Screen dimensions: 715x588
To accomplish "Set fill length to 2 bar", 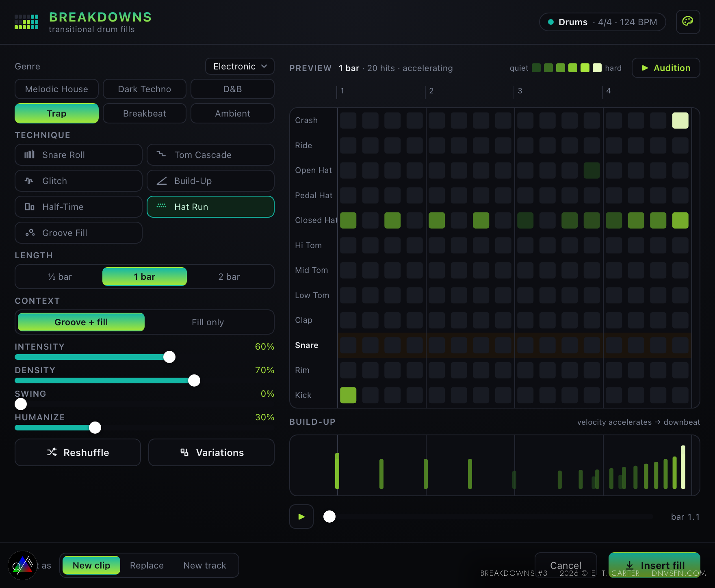I will click(229, 277).
